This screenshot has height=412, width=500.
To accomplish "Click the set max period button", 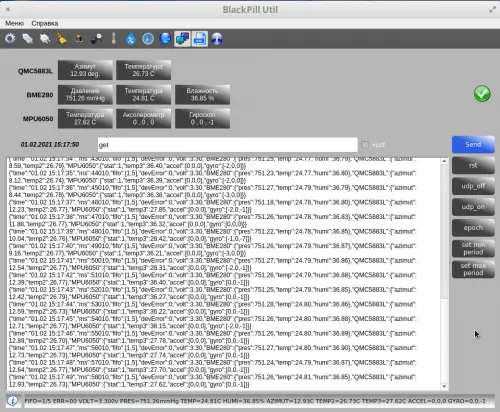I will pyautogui.click(x=473, y=269).
